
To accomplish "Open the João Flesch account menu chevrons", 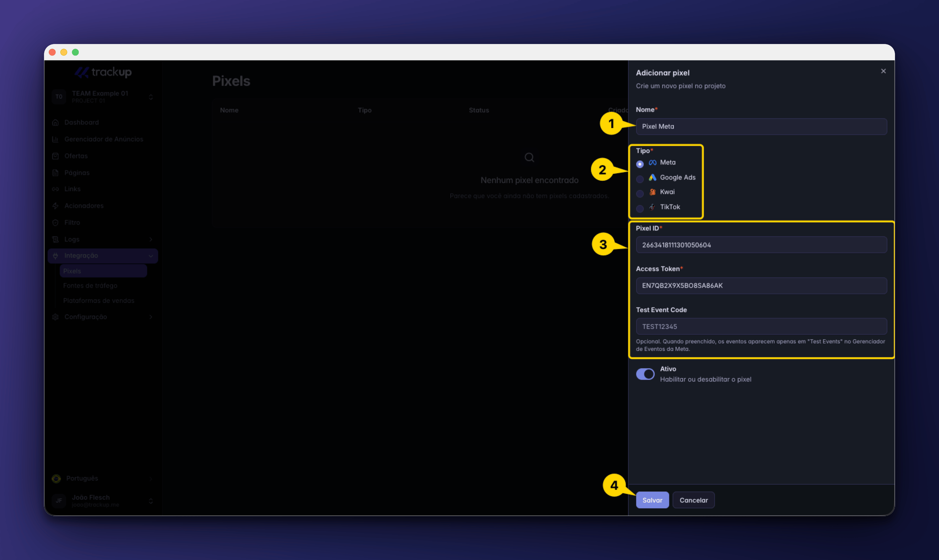I will point(151,501).
